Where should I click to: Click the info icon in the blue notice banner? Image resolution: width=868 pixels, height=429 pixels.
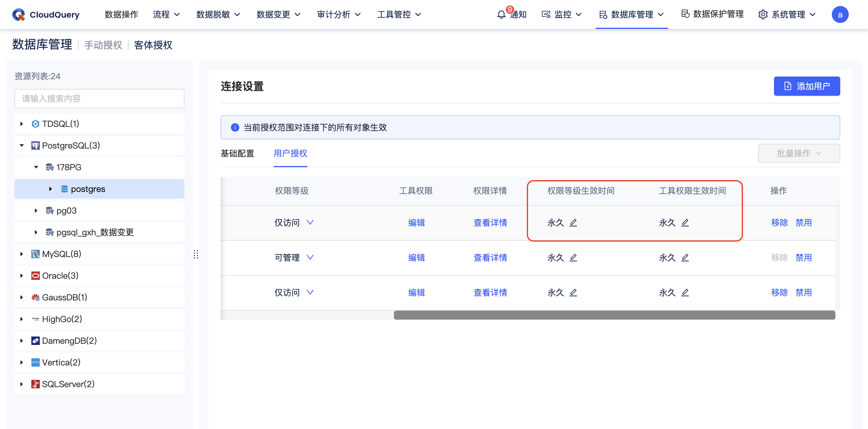click(x=235, y=127)
